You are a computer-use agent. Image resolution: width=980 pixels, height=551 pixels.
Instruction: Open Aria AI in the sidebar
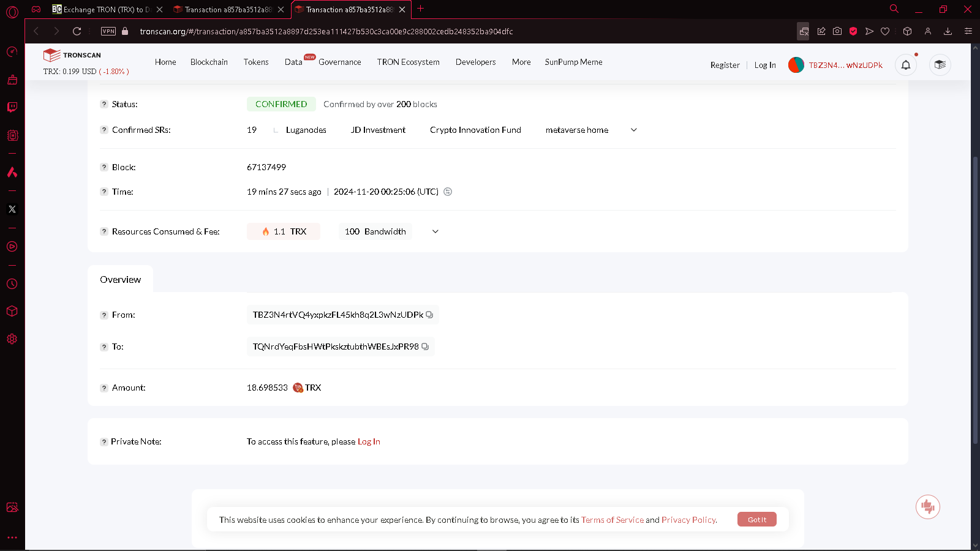pyautogui.click(x=12, y=172)
